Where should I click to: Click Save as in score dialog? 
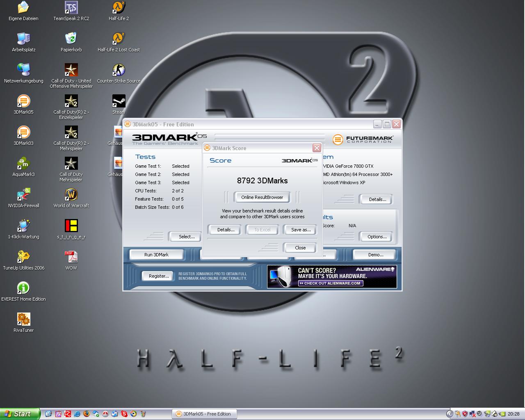tap(301, 230)
